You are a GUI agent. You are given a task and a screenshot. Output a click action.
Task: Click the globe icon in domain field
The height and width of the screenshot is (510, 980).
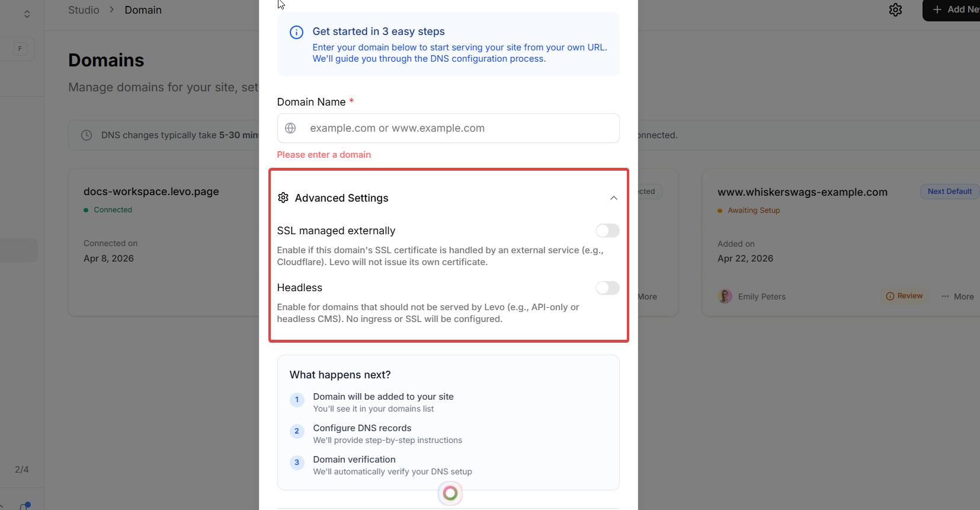pos(290,128)
